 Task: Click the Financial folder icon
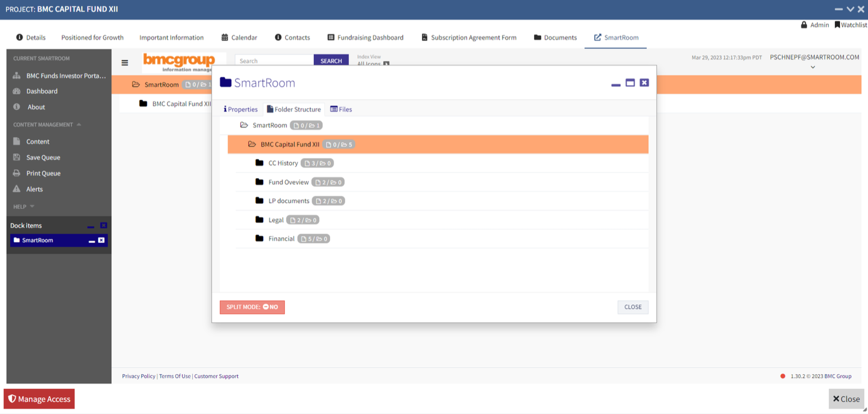259,238
